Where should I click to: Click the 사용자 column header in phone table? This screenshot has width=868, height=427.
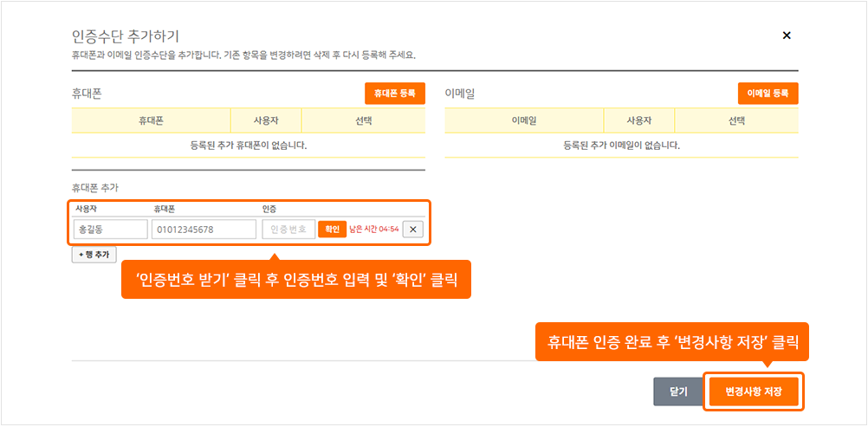coord(266,120)
